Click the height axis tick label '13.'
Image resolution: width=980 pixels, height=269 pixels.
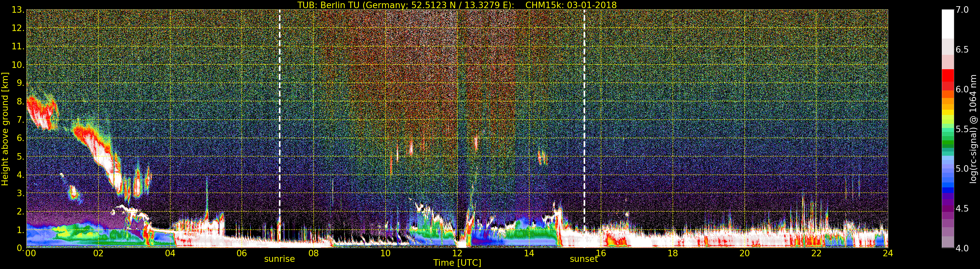click(18, 10)
